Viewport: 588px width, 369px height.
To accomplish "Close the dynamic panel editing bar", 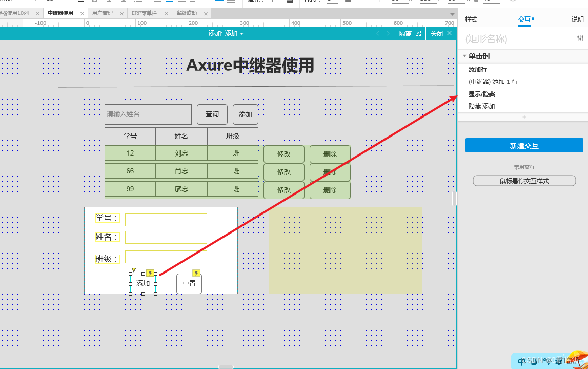I will (449, 33).
